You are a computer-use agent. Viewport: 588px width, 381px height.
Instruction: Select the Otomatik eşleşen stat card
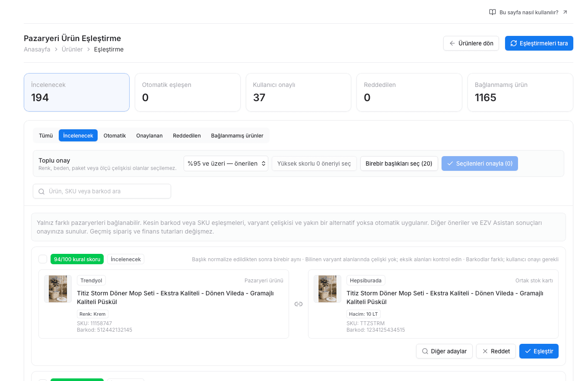188,92
